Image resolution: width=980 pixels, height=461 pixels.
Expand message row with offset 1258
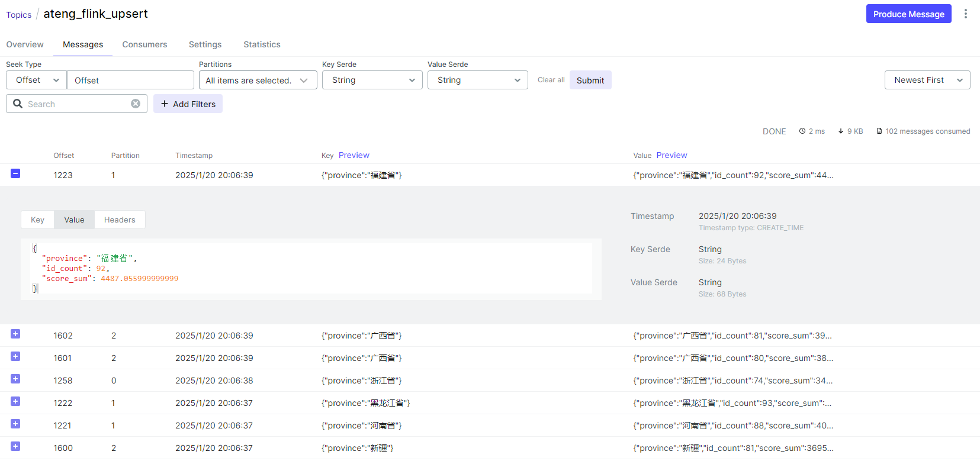pyautogui.click(x=15, y=379)
